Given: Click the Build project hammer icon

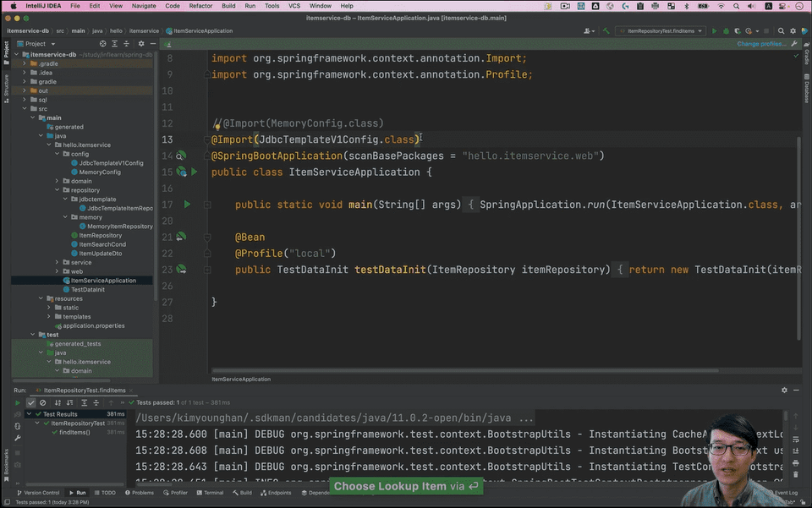Looking at the screenshot, I should pyautogui.click(x=604, y=31).
